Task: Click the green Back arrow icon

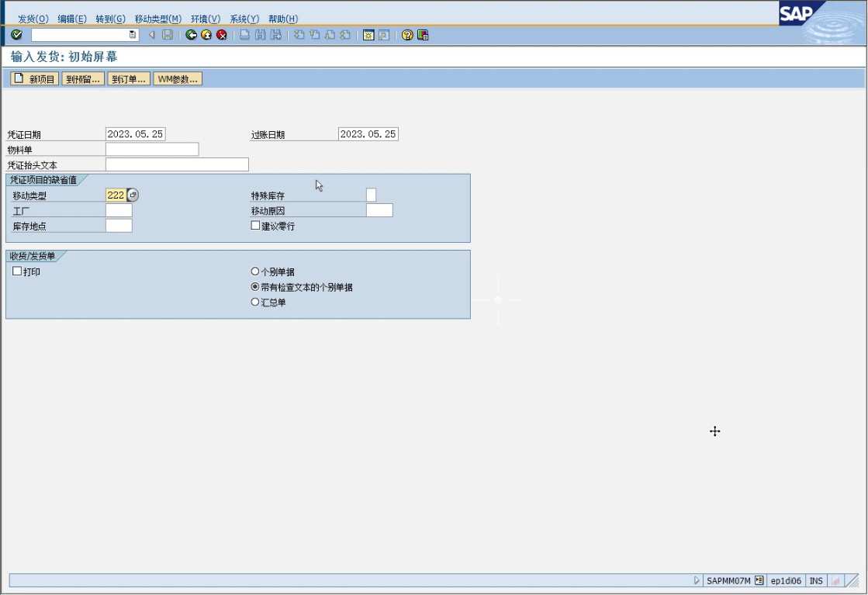Action: click(x=192, y=35)
